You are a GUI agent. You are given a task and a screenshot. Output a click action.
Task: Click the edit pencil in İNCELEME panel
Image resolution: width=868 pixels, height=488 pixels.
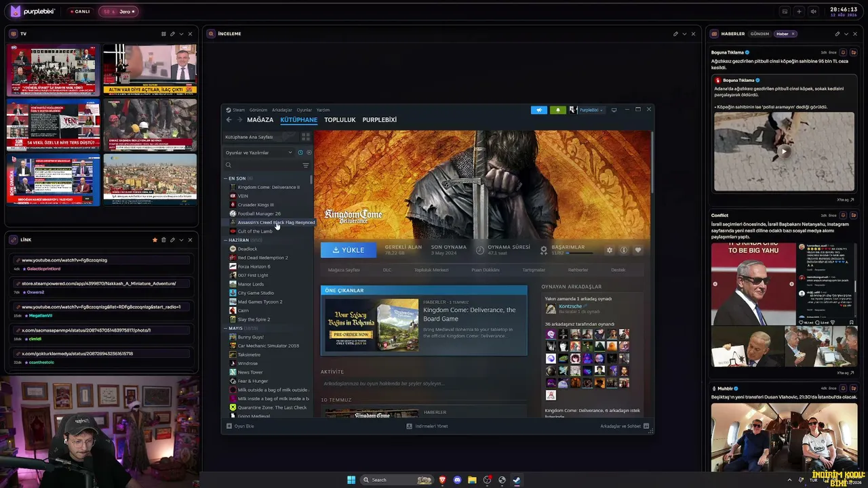click(x=675, y=34)
